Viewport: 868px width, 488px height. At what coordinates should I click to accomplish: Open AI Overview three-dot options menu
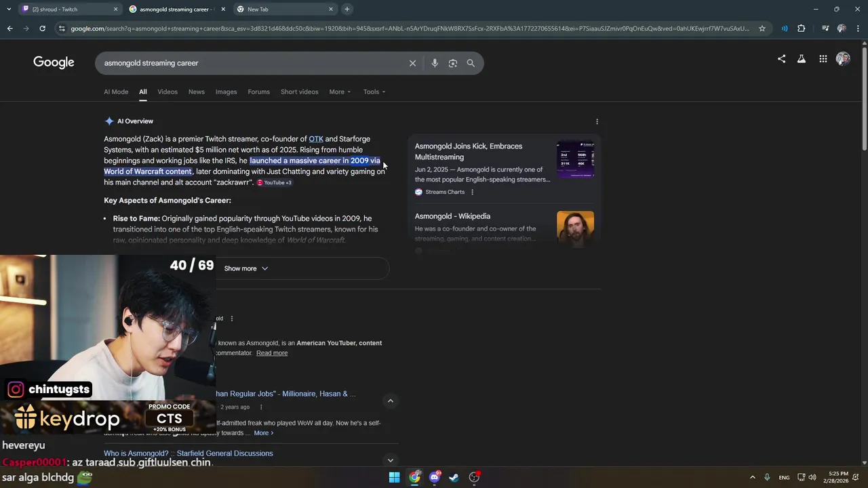coord(597,121)
